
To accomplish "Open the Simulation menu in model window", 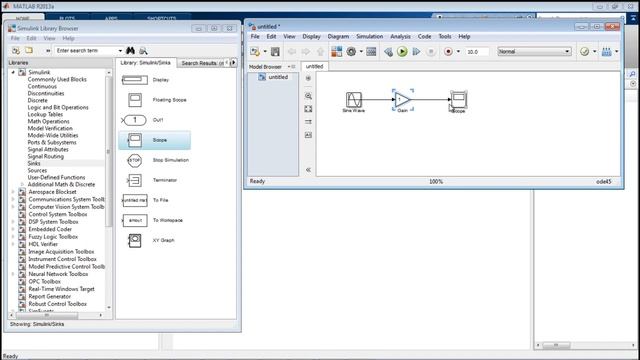I will click(x=369, y=36).
